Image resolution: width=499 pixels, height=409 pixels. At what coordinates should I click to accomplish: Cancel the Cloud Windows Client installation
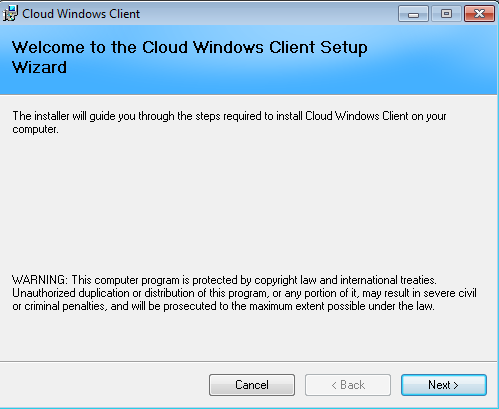252,385
